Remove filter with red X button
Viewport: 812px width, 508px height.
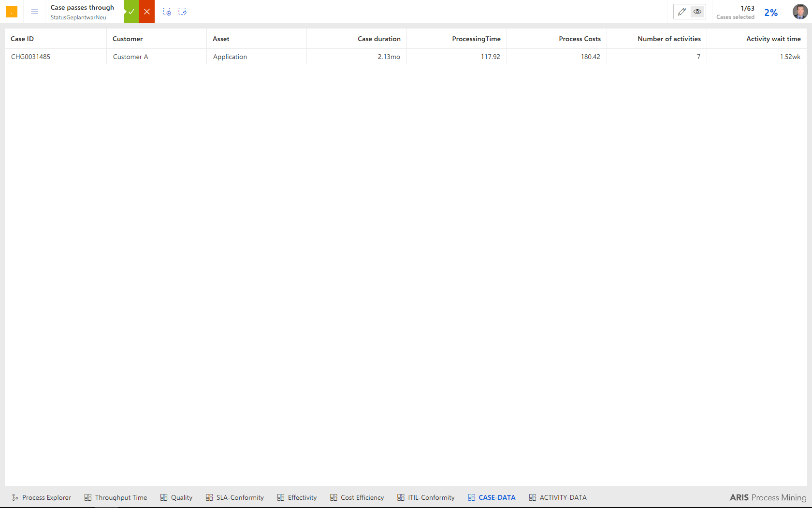pyautogui.click(x=147, y=12)
